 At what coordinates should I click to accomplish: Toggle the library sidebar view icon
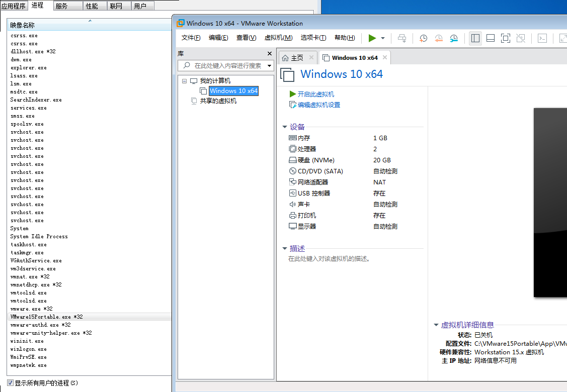[x=475, y=38]
